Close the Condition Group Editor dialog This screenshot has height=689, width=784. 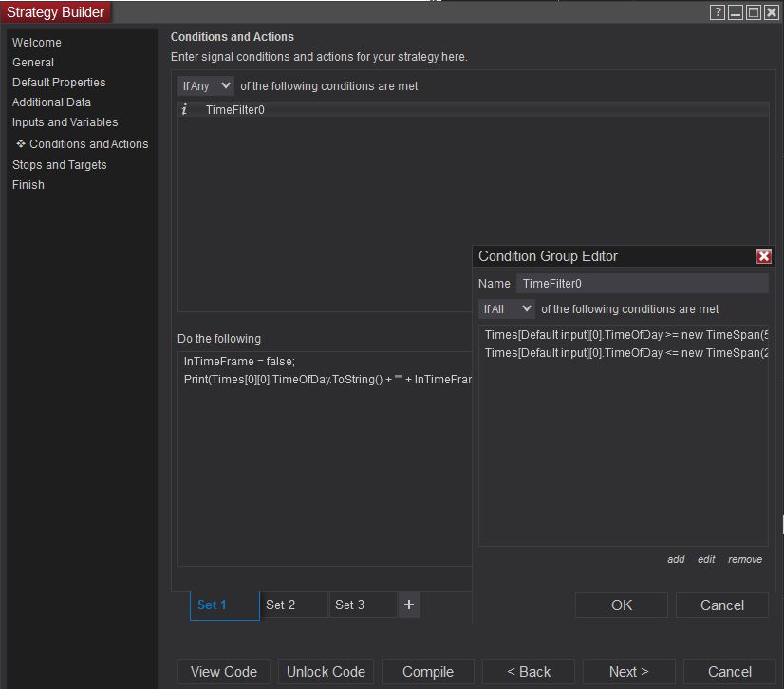(763, 256)
